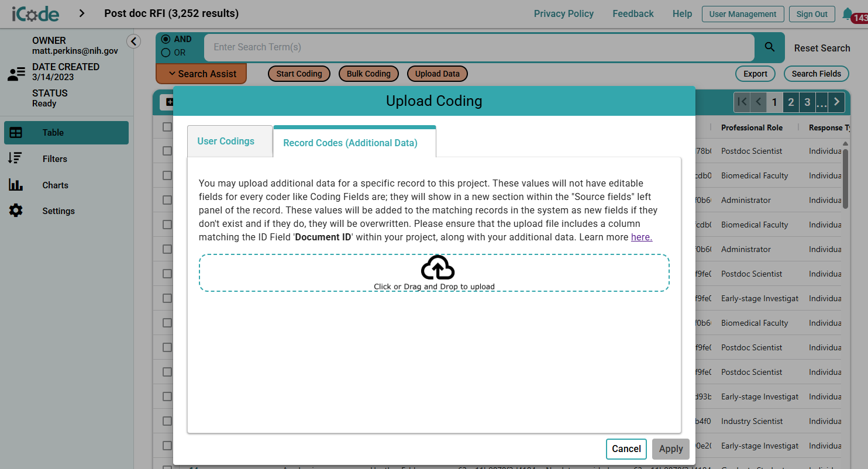The width and height of the screenshot is (868, 469).
Task: Click the Table grid icon
Action: (x=16, y=133)
